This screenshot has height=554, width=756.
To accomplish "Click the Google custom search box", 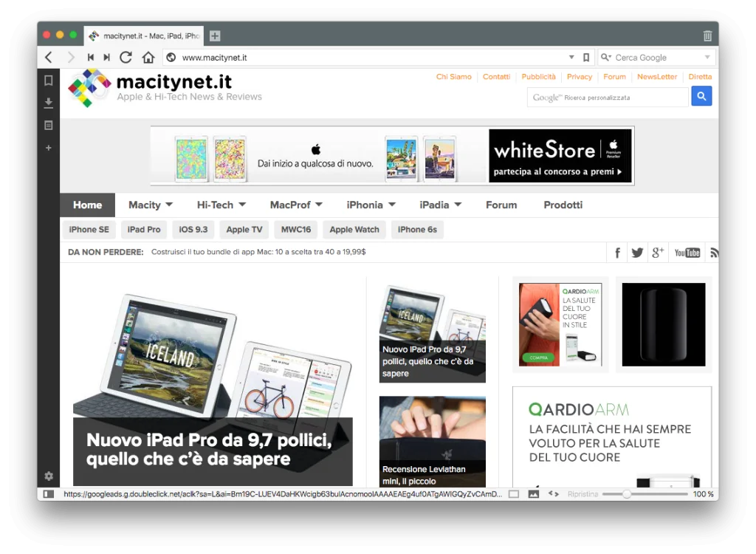I will (608, 97).
